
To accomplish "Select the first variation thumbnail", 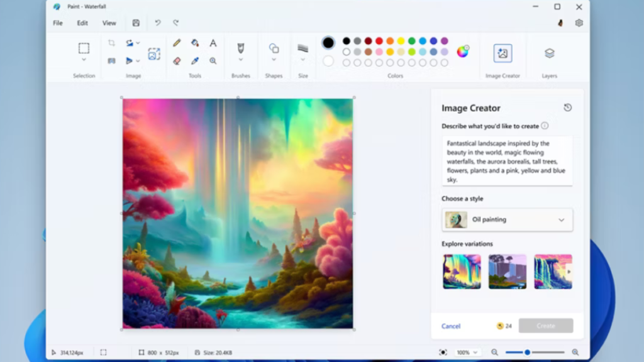I will pyautogui.click(x=462, y=271).
